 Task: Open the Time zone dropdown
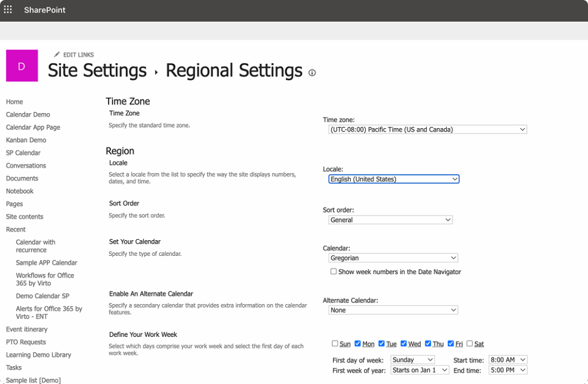point(427,130)
